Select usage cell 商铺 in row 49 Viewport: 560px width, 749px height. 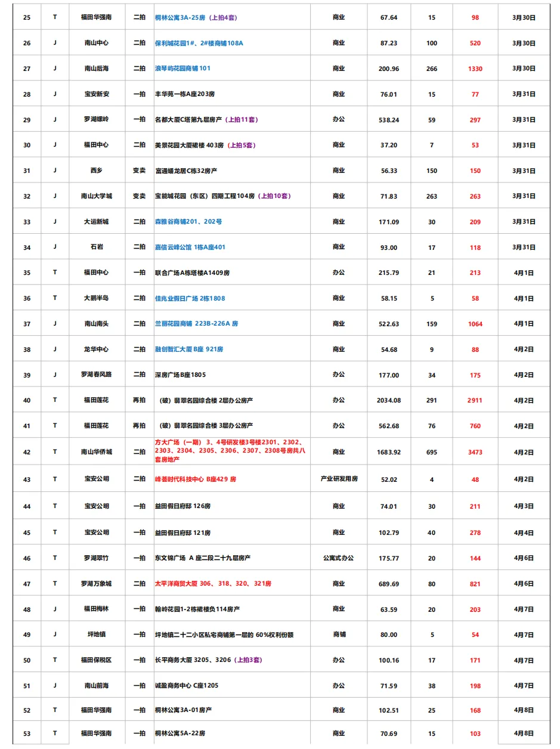[x=339, y=635]
